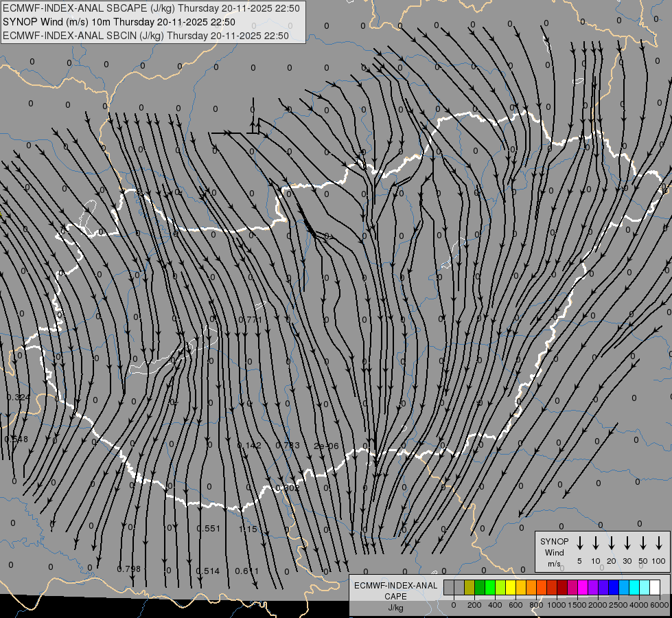
Task: Click the SBCIN title line in header
Action: [146, 36]
